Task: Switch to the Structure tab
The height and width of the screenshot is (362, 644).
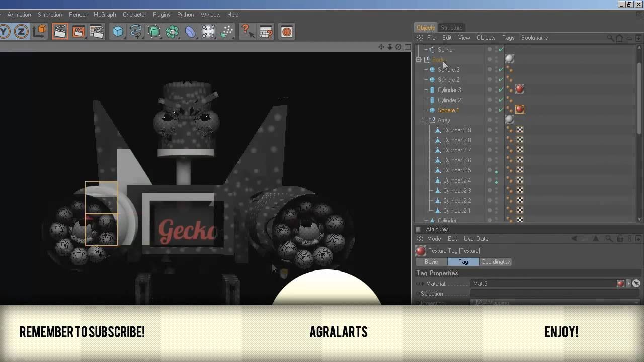Action: (451, 28)
